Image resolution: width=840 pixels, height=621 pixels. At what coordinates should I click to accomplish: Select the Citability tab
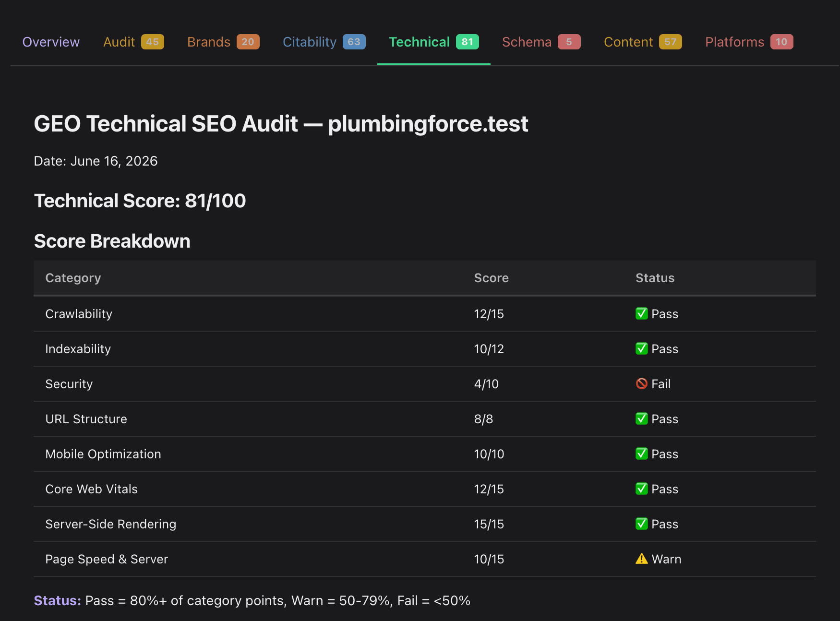pos(324,42)
